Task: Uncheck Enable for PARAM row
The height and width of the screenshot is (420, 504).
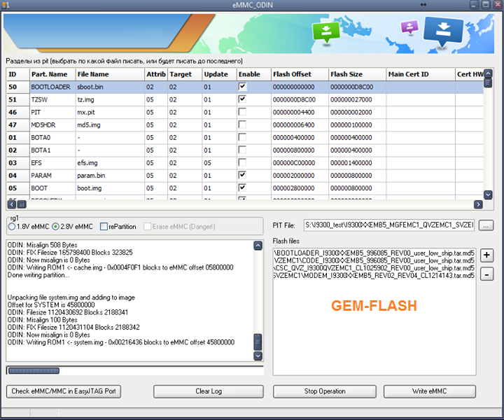Action: coord(242,175)
